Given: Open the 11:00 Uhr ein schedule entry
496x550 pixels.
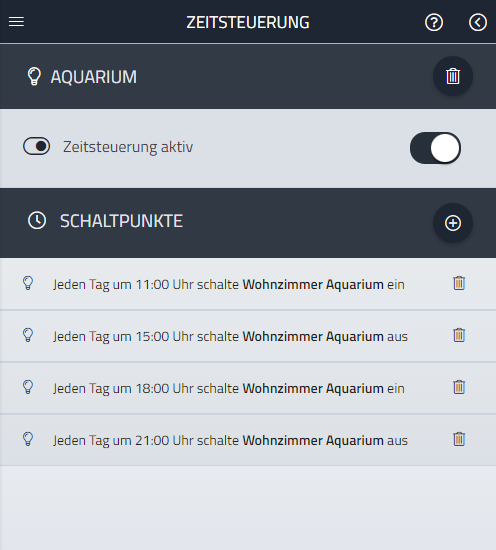Looking at the screenshot, I should (x=248, y=284).
